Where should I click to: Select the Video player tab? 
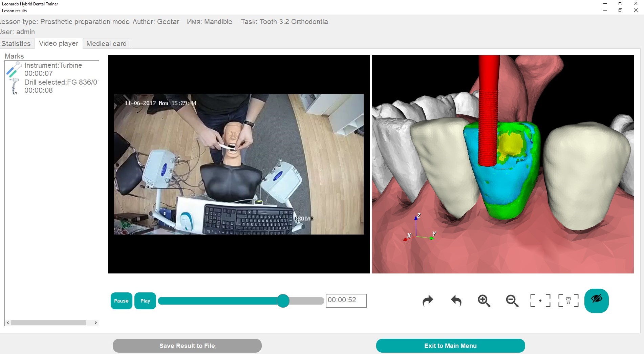pyautogui.click(x=58, y=43)
